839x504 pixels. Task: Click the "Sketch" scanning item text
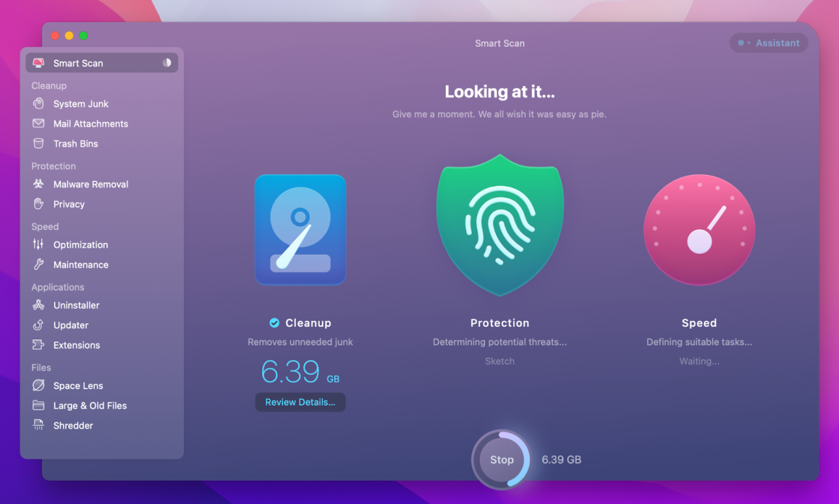point(499,361)
